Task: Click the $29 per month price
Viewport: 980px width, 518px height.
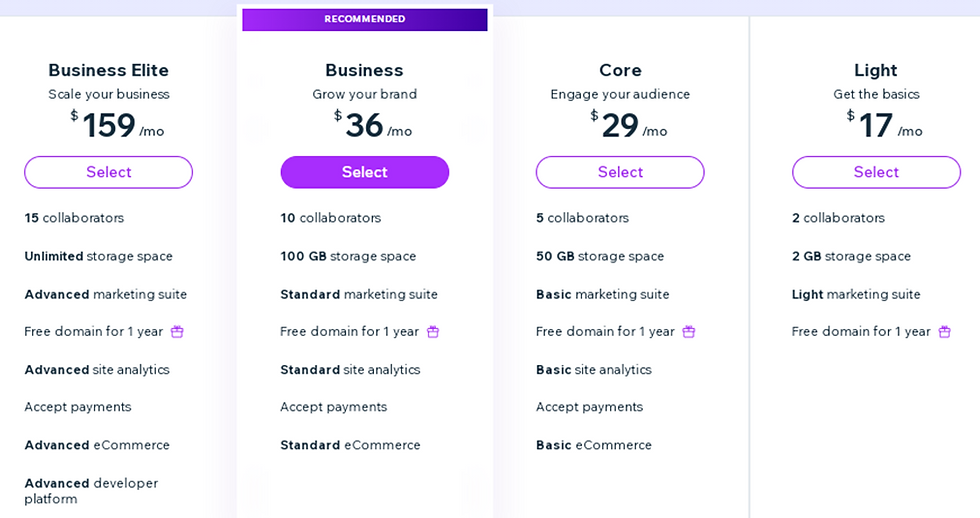Action: (x=629, y=126)
